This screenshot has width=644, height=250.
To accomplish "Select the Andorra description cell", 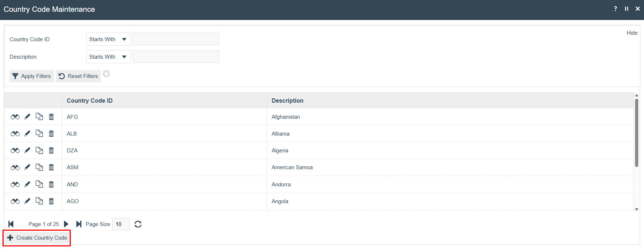I will [450, 185].
